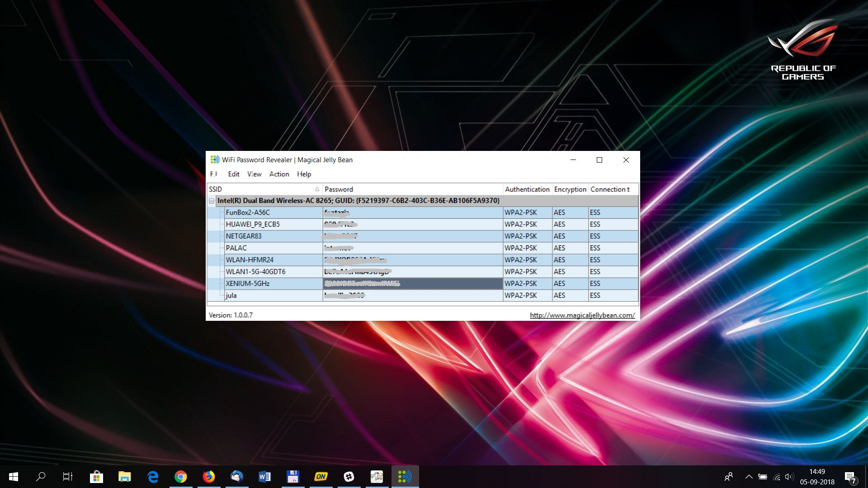Open the File menu
The height and width of the screenshot is (488, 868).
tap(214, 174)
